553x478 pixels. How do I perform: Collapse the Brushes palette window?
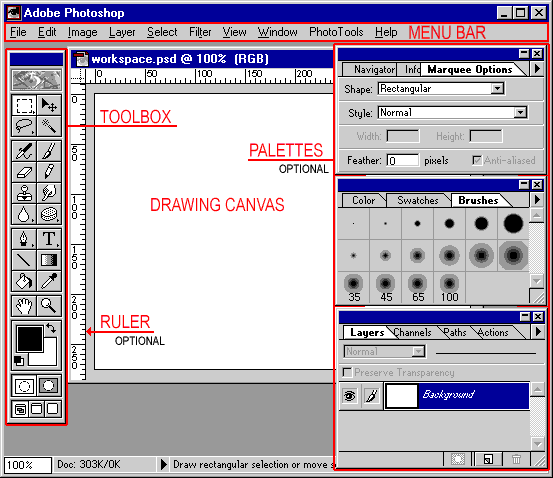click(524, 184)
